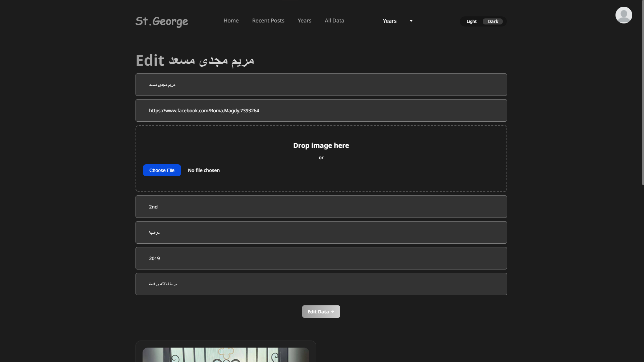Viewport: 644px width, 362px height.
Task: Click the مرحلة ثالثه ورابعة field
Action: [x=321, y=284]
